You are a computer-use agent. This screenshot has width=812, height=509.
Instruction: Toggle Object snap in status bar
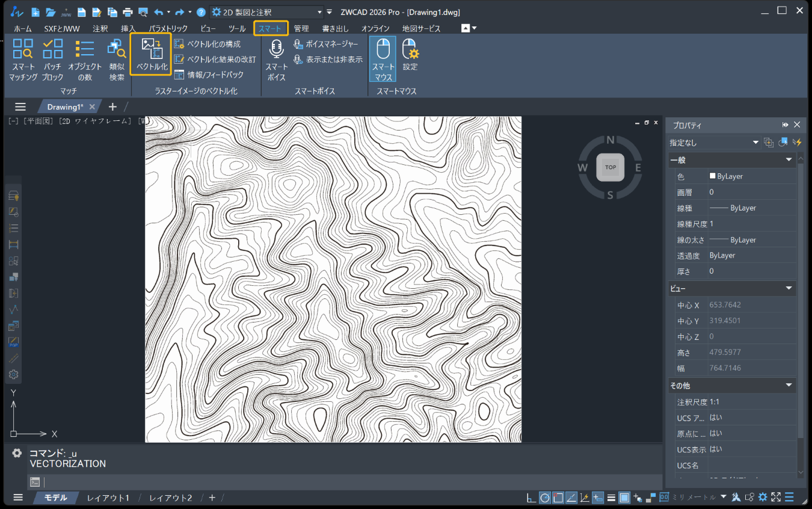[x=558, y=497]
